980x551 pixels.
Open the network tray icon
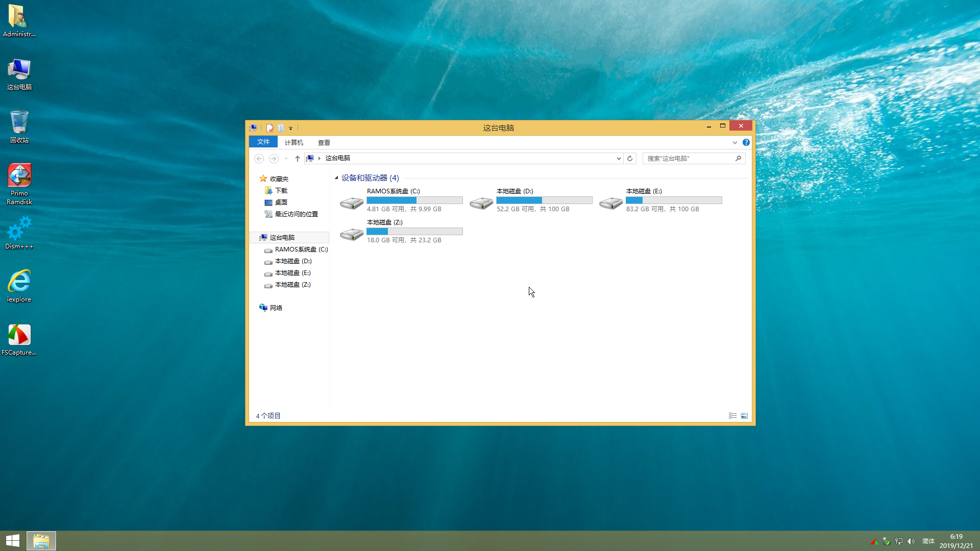899,542
